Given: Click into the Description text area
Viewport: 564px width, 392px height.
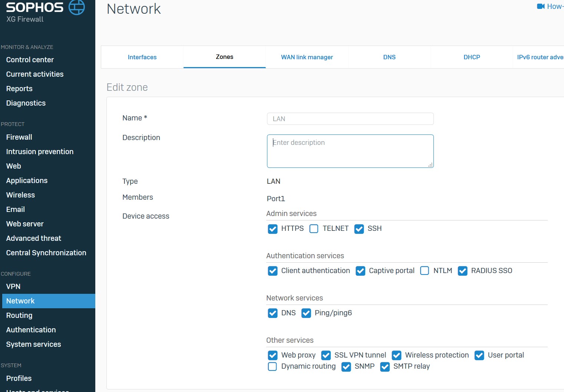Looking at the screenshot, I should pos(350,151).
